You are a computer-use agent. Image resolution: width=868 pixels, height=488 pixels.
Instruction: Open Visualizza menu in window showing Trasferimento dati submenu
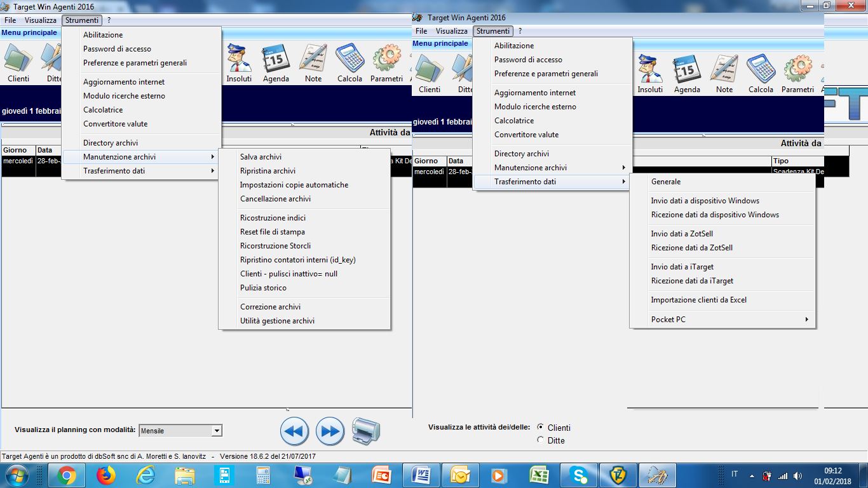[x=452, y=31]
